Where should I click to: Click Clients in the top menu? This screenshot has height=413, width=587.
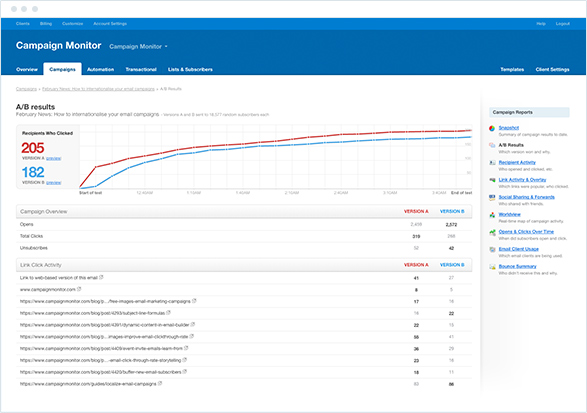pos(22,24)
